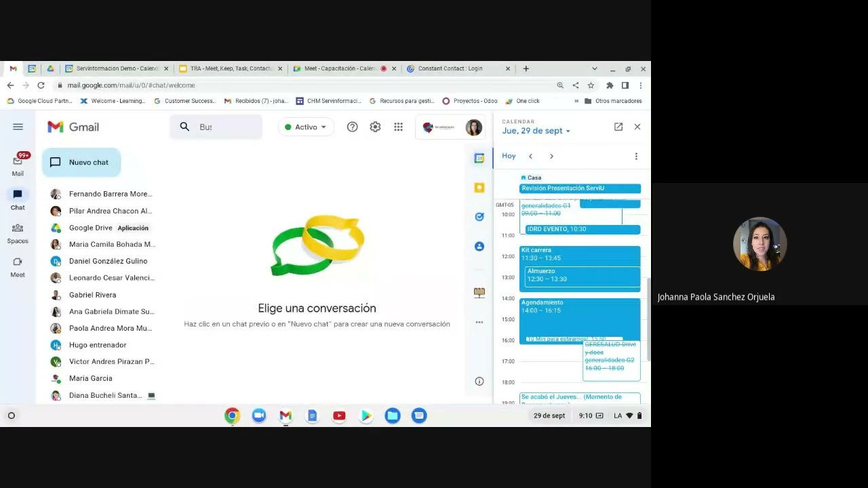Open the Google account avatar
Viewport: 868px width, 488px height.
(473, 127)
